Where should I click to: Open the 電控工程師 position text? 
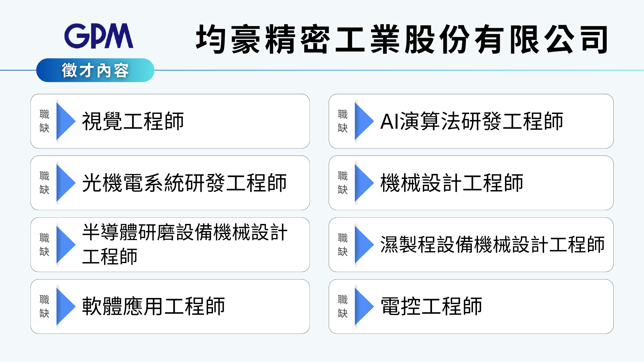431,306
